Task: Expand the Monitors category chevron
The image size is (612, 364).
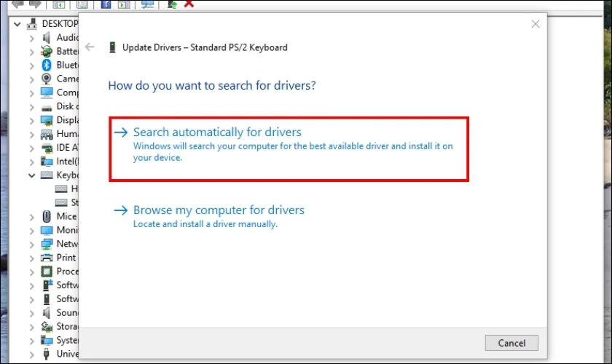Action: click(x=31, y=231)
